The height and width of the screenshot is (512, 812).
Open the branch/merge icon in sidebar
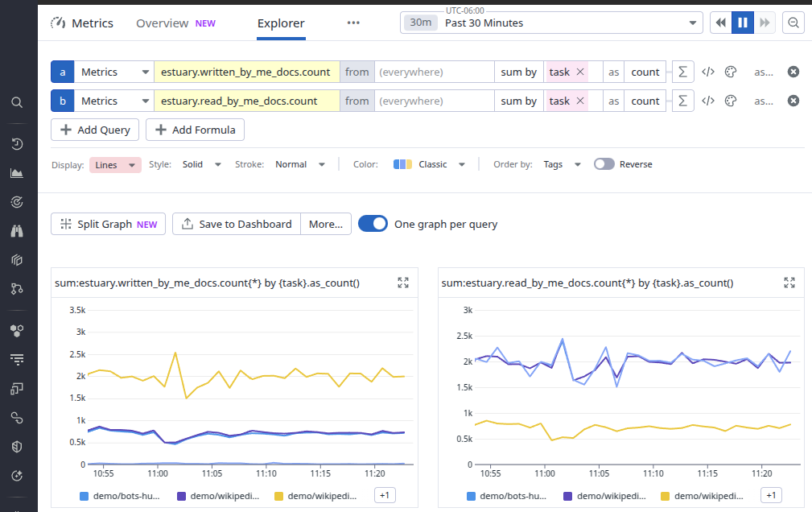[x=17, y=289]
